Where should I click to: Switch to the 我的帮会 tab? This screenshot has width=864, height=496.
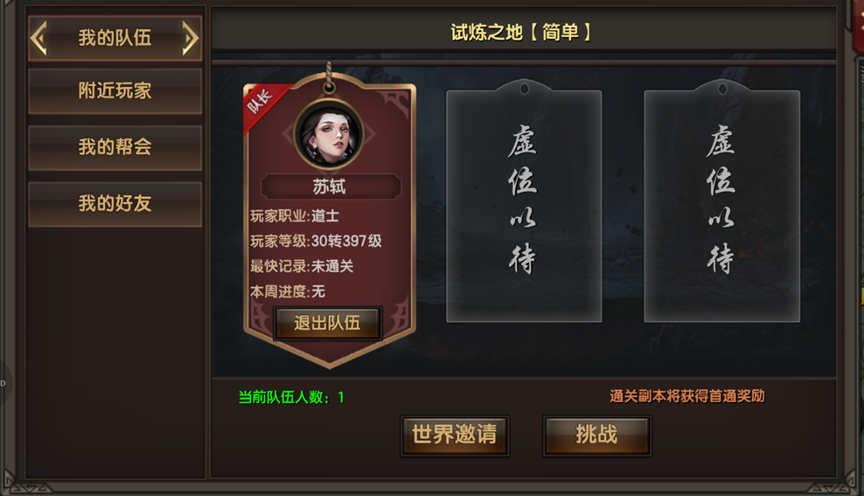click(x=115, y=147)
